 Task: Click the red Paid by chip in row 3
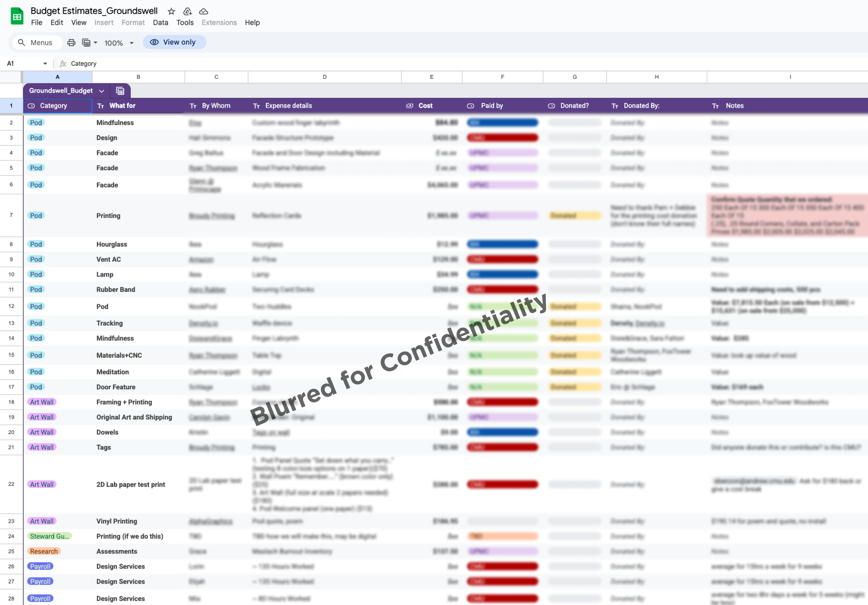pos(502,137)
